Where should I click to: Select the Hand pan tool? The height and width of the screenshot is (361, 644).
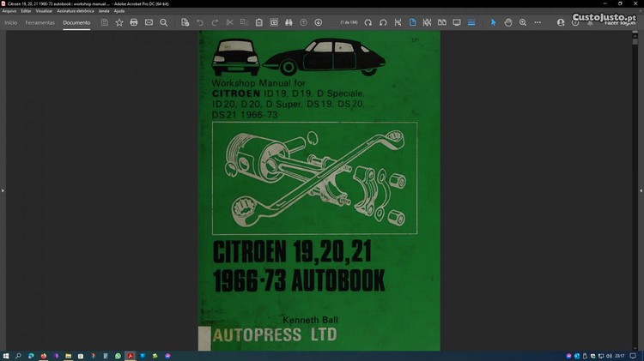tap(508, 22)
